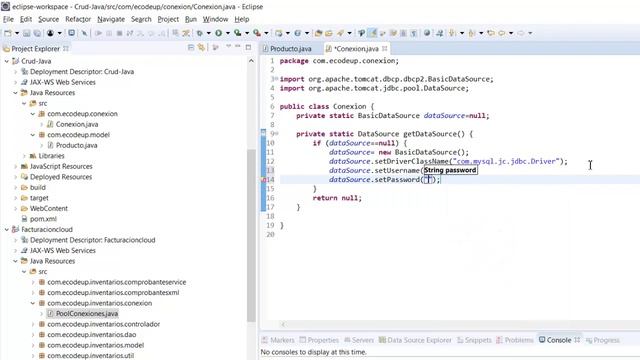Select pom.xml file in Crud-Java

point(43,219)
